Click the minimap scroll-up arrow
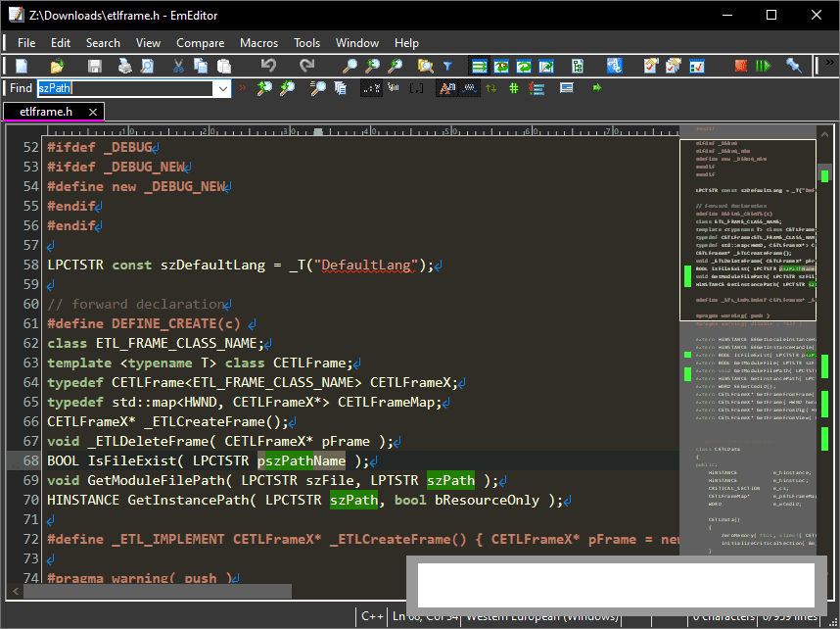Image resolution: width=840 pixels, height=629 pixels. click(x=825, y=134)
